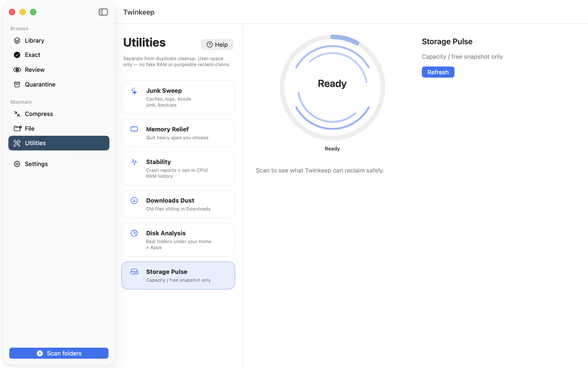
Task: Click the 'Scan to see what Twinkeep can reclaim' text
Action: pyautogui.click(x=320, y=170)
